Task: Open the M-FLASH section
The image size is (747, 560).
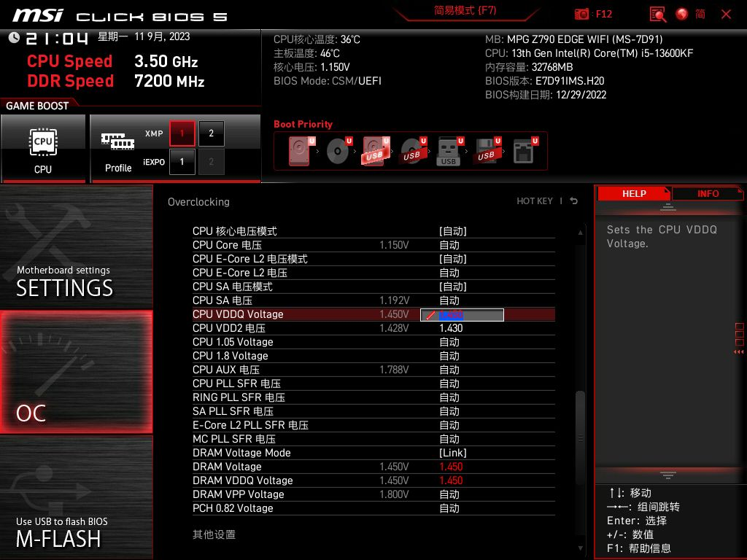Action: [x=76, y=497]
